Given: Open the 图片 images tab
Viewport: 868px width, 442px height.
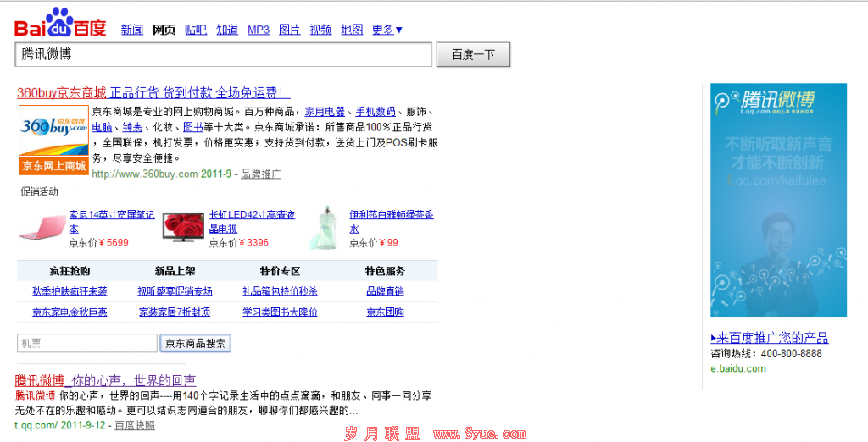Looking at the screenshot, I should click(290, 30).
